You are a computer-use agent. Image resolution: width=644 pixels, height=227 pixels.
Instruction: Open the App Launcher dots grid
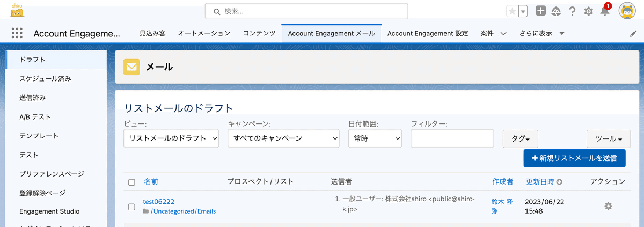[17, 33]
